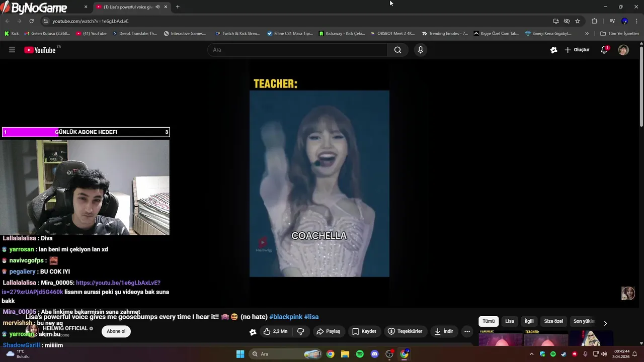Click the Oluştur create button
This screenshot has height=362, width=644.
point(577,50)
